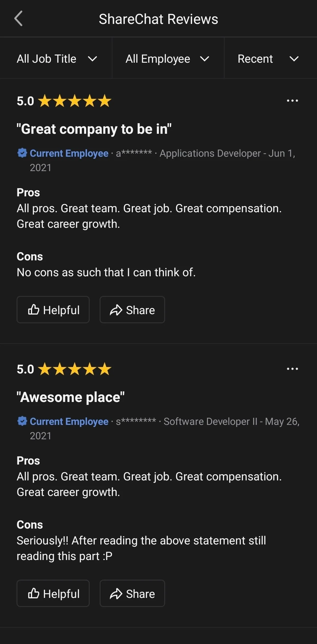Share the "Awesome place" review
Image resolution: width=317 pixels, height=644 pixels.
(132, 594)
